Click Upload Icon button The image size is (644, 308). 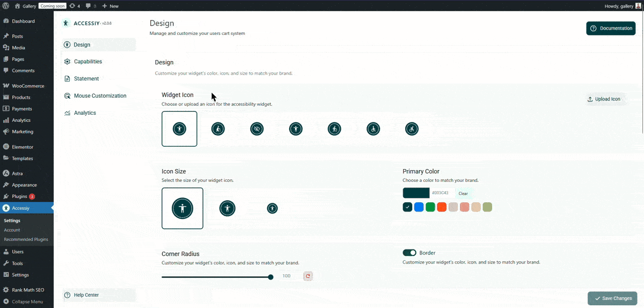click(x=604, y=99)
